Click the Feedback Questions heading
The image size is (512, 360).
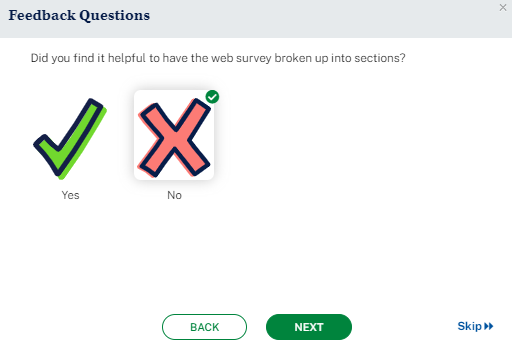(x=79, y=15)
